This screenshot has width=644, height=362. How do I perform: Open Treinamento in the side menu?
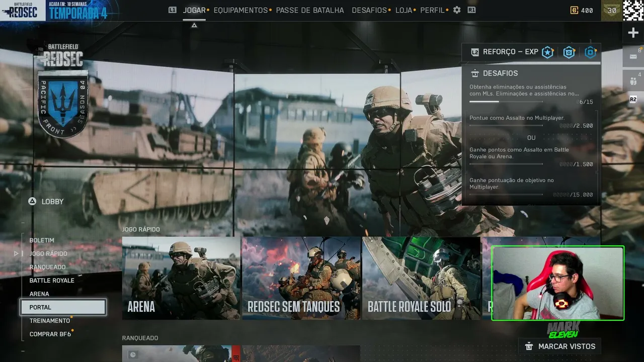coord(50,321)
